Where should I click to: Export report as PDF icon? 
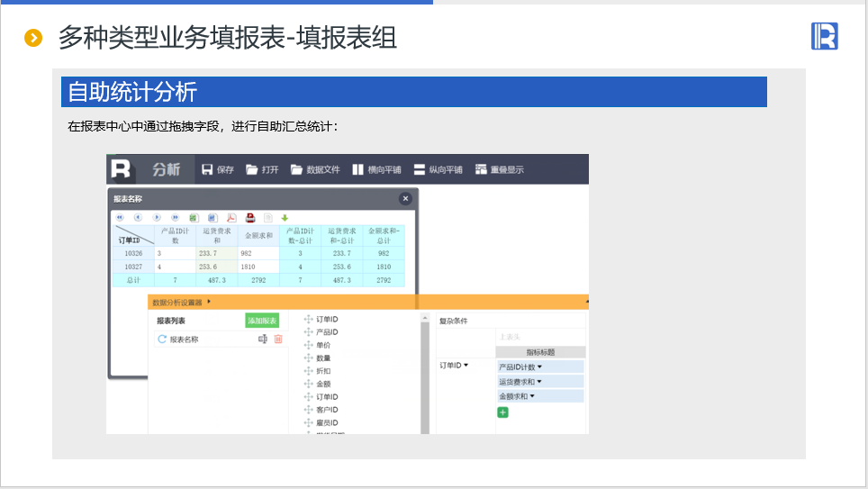click(231, 217)
